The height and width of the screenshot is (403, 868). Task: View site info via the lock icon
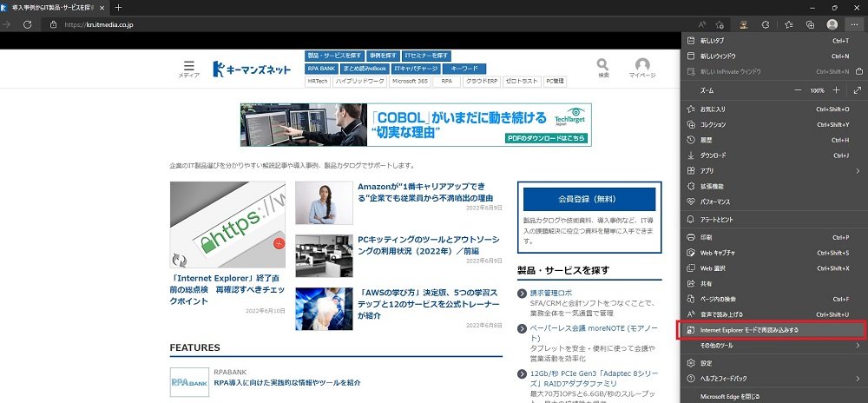coord(53,24)
